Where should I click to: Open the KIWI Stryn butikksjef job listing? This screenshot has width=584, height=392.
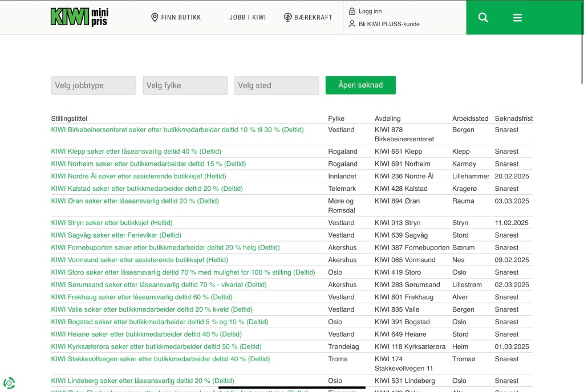click(112, 223)
